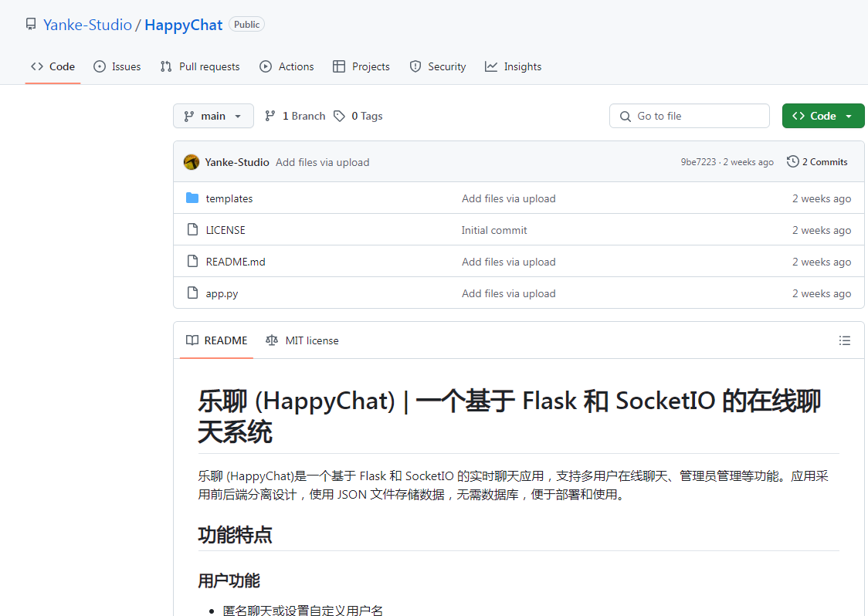This screenshot has height=616, width=868.
Task: Click the 乐聊 (HappyChat) README title heading
Action: coord(509,416)
